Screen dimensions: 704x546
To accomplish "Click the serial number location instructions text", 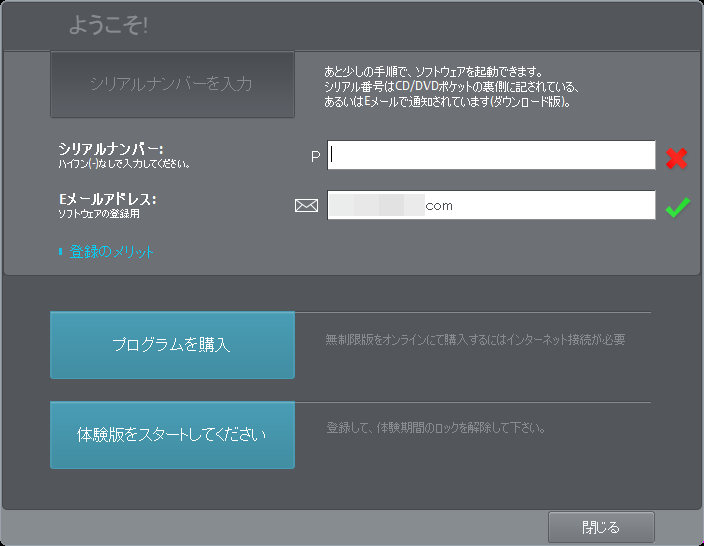I will click(x=447, y=87).
